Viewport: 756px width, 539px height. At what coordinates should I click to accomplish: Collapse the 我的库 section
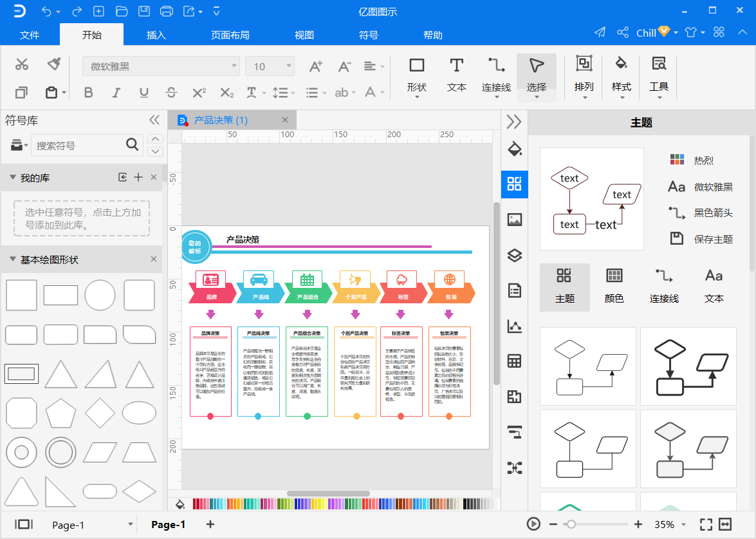[12, 178]
